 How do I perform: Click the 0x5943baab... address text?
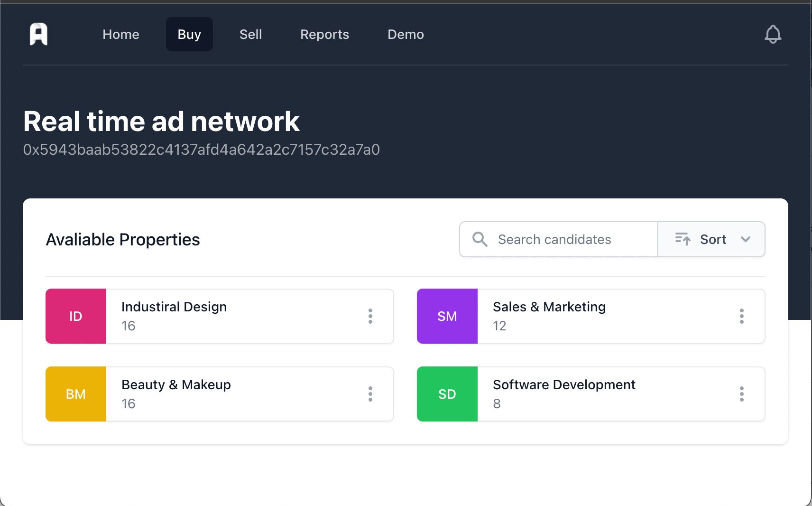(202, 150)
